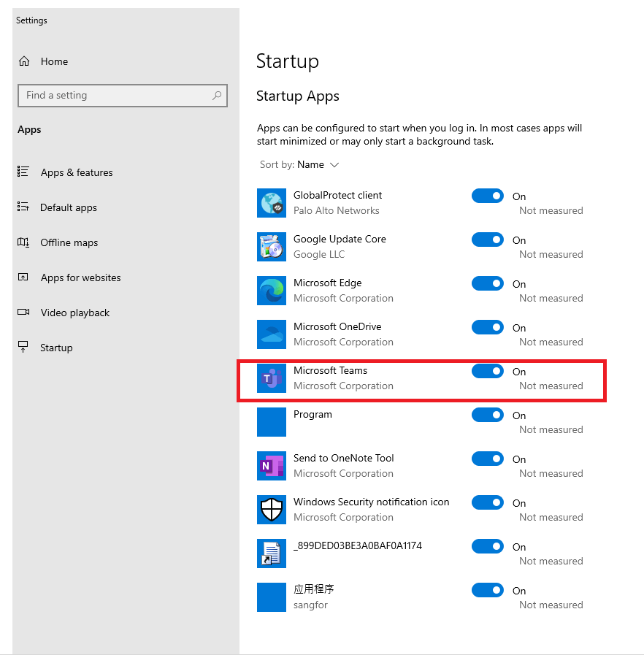Click the Google Update Core icon

272,247
